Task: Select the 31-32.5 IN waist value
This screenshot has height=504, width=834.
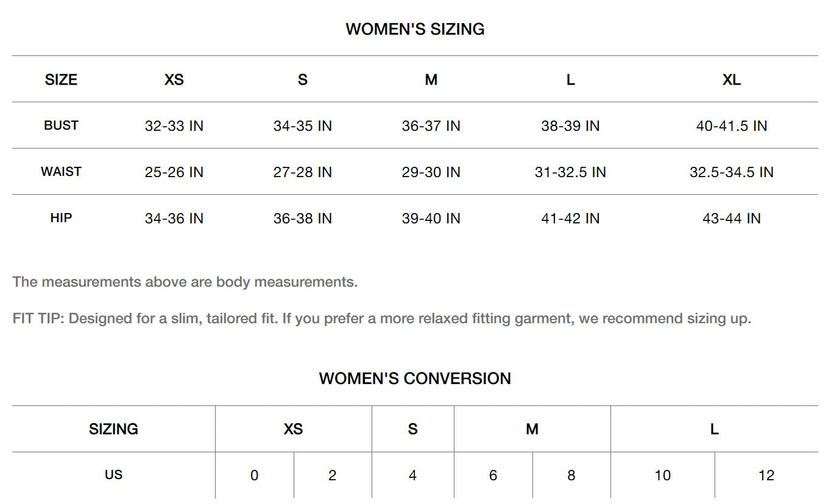Action: coord(570,172)
